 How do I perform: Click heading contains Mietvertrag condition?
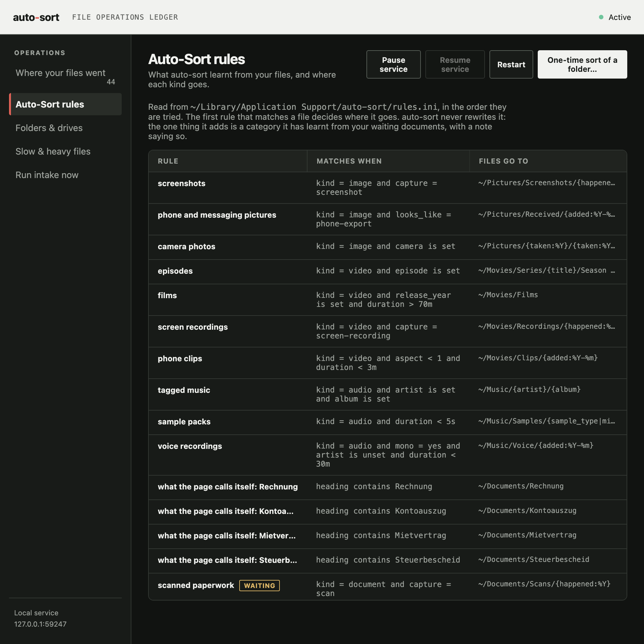381,535
